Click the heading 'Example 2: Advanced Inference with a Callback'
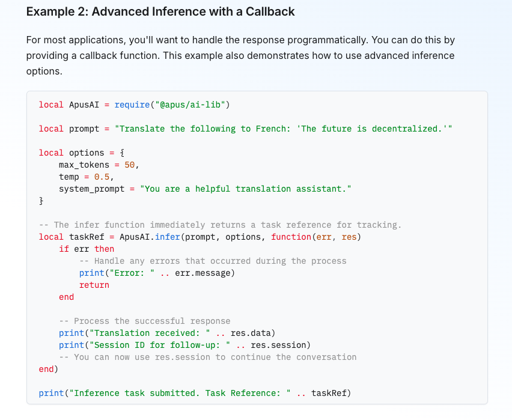This screenshot has height=420, width=512. pyautogui.click(x=160, y=12)
